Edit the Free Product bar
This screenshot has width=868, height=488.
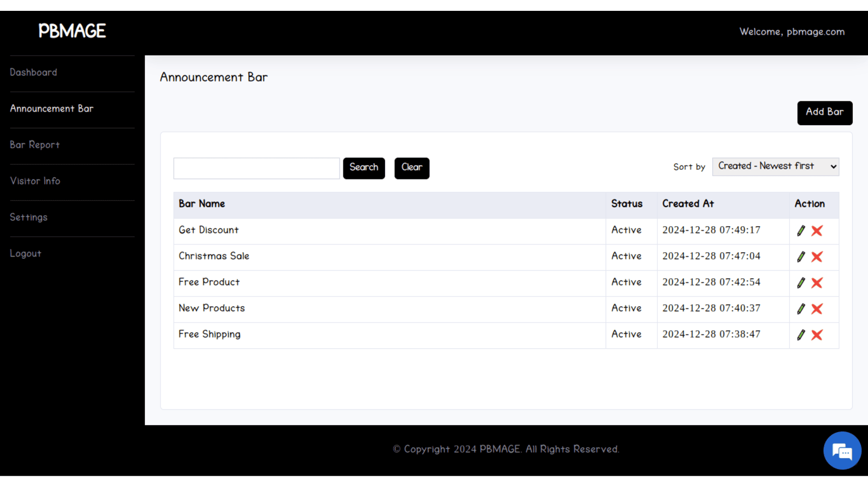(x=801, y=282)
